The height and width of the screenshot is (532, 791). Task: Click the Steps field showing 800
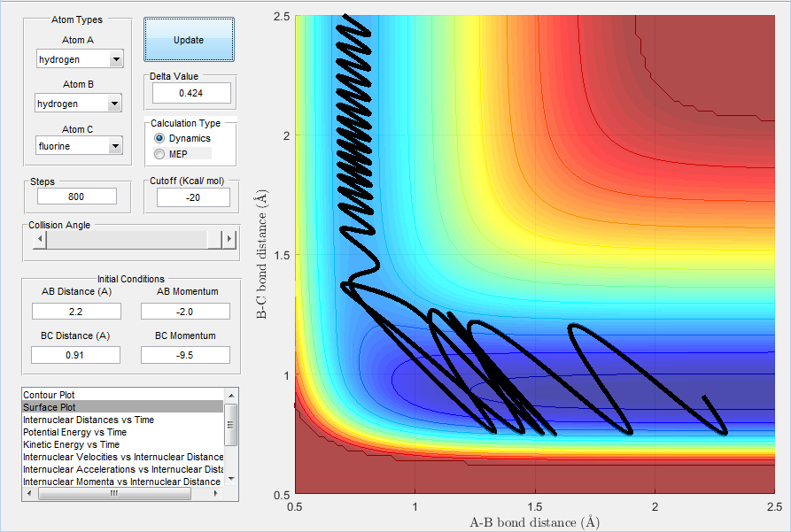pyautogui.click(x=77, y=197)
